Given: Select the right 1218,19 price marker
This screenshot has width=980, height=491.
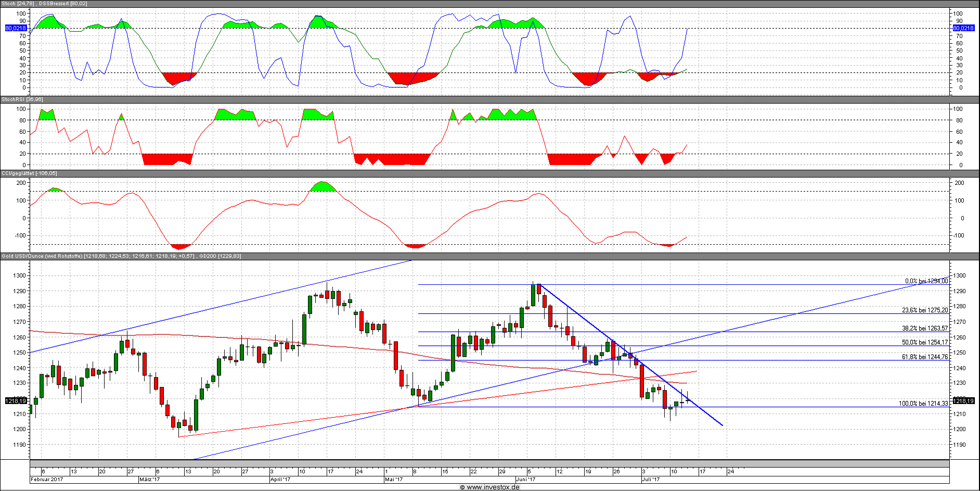Looking at the screenshot, I should click(x=963, y=401).
